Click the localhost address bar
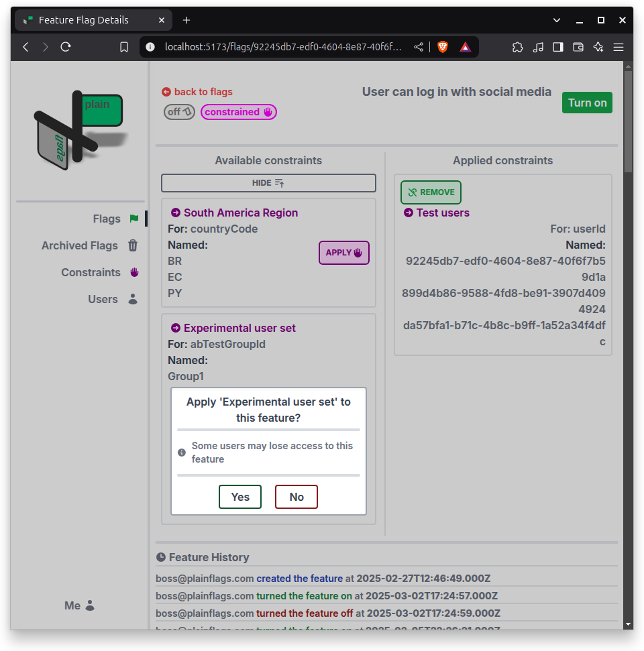 point(282,47)
